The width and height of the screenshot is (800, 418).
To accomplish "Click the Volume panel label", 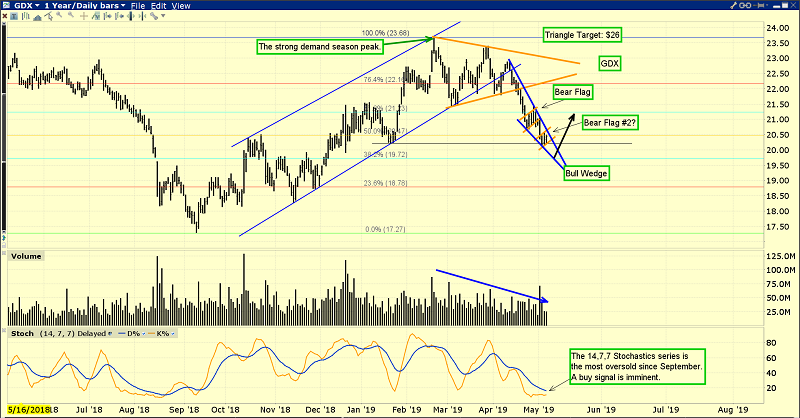I will click(26, 256).
